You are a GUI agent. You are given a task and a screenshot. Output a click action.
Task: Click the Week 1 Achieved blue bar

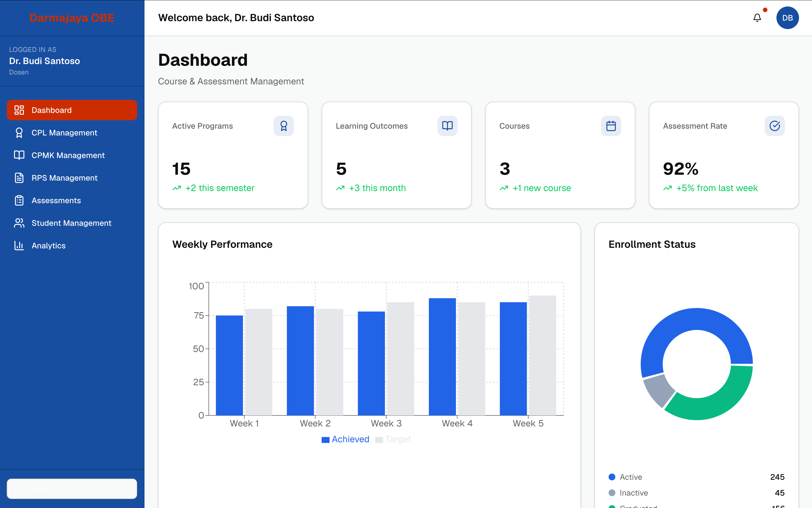(229, 365)
